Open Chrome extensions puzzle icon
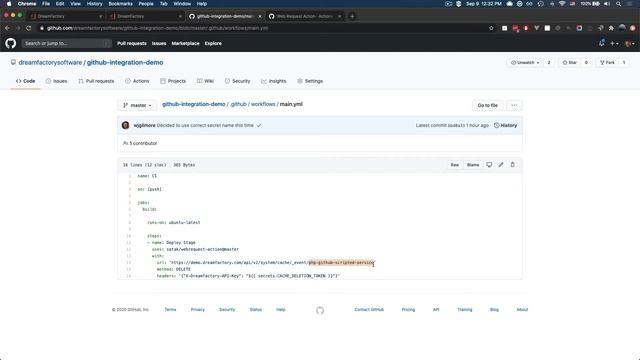Screen dimensions: 640x360 click(x=611, y=28)
